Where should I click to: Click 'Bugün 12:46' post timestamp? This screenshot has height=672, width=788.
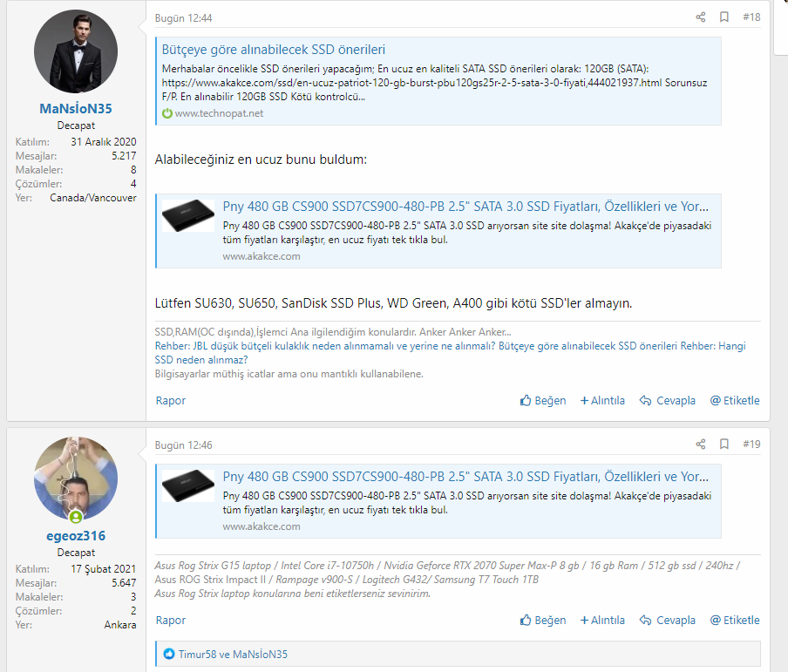pyautogui.click(x=183, y=445)
